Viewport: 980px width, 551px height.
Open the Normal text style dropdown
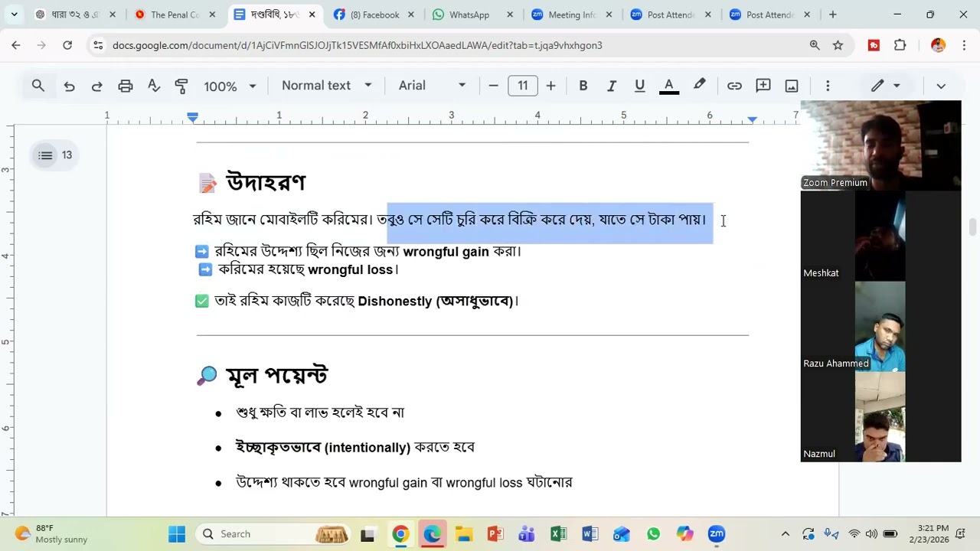pos(327,86)
